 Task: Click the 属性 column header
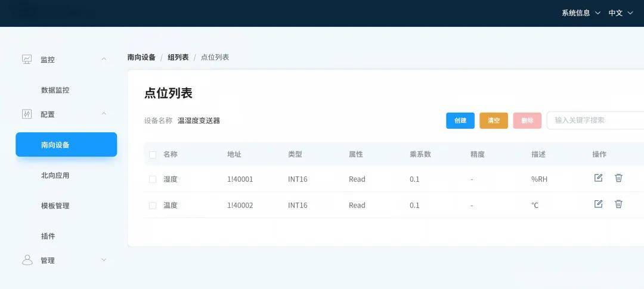coord(355,154)
